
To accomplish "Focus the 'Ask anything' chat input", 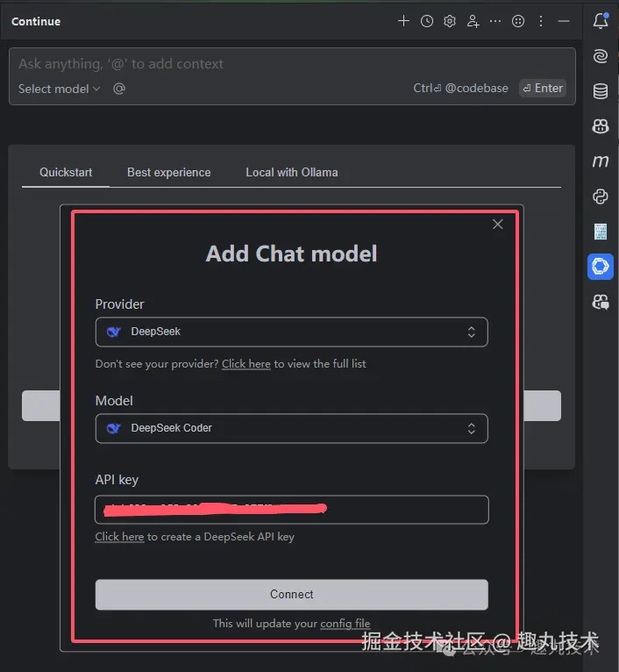I will tap(291, 64).
